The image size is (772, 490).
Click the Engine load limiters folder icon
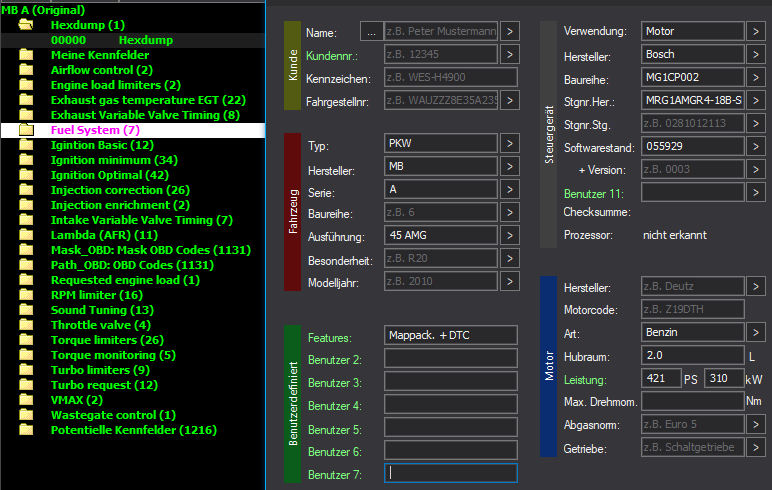coord(26,85)
